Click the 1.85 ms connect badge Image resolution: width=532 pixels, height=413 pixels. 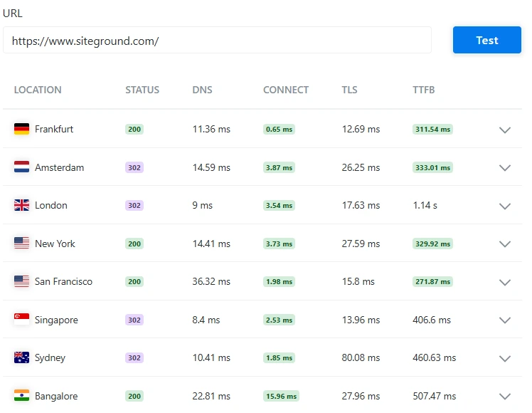click(x=279, y=357)
